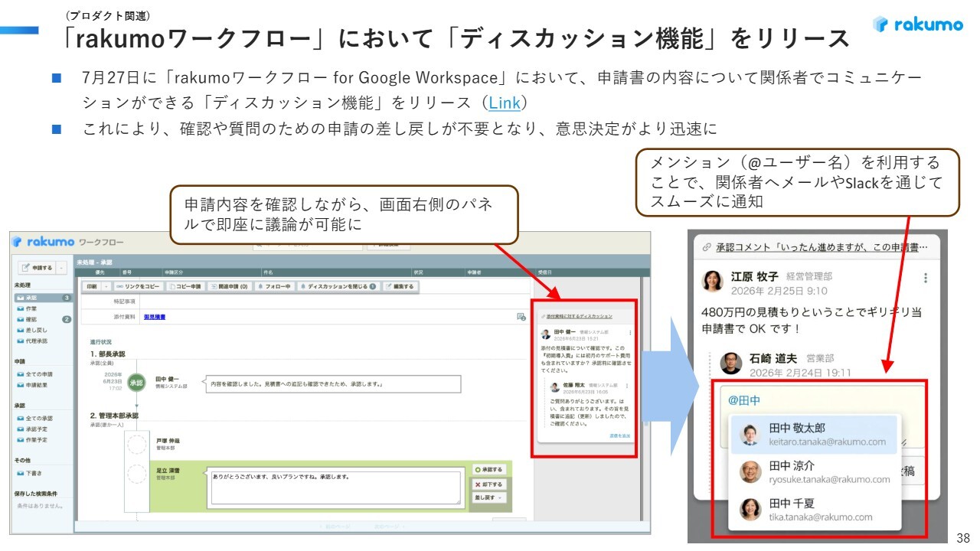Select 田中 敬太郎 from the mention suggestions

pyautogui.click(x=814, y=435)
